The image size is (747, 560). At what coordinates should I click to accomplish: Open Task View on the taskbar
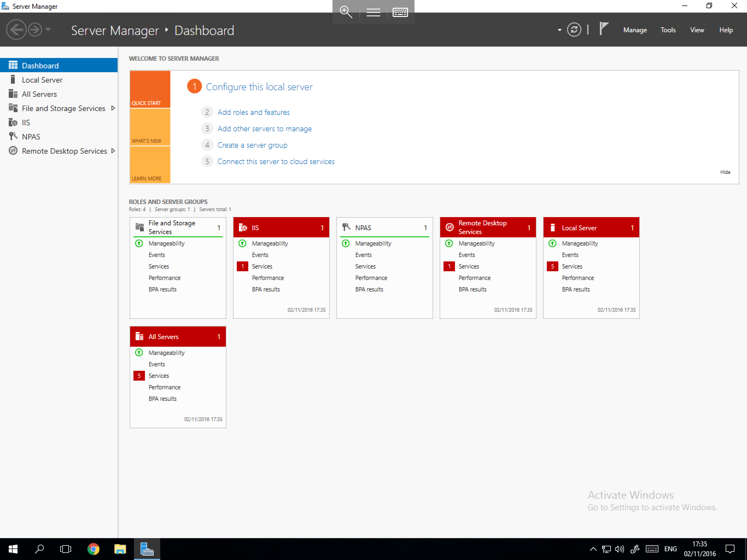coord(66,549)
